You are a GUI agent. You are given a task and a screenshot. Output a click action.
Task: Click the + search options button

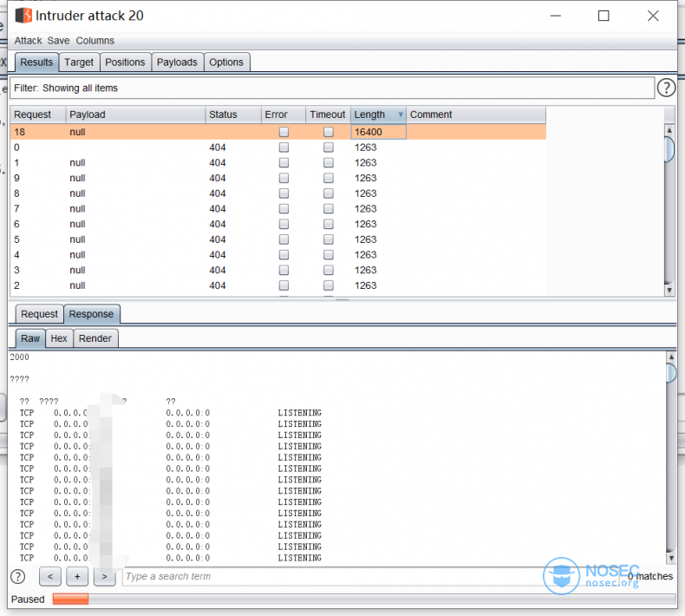tap(77, 577)
